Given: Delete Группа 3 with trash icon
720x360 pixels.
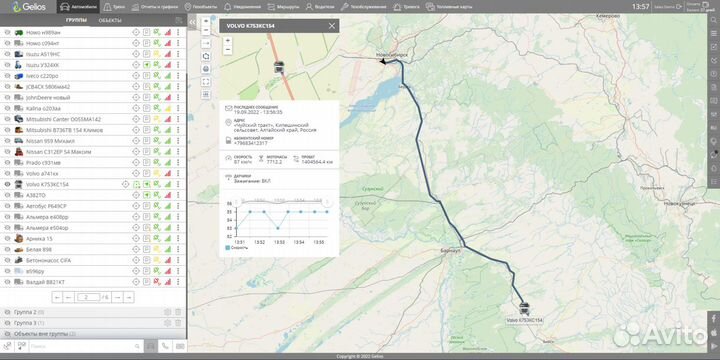Looking at the screenshot, I should click(x=178, y=323).
